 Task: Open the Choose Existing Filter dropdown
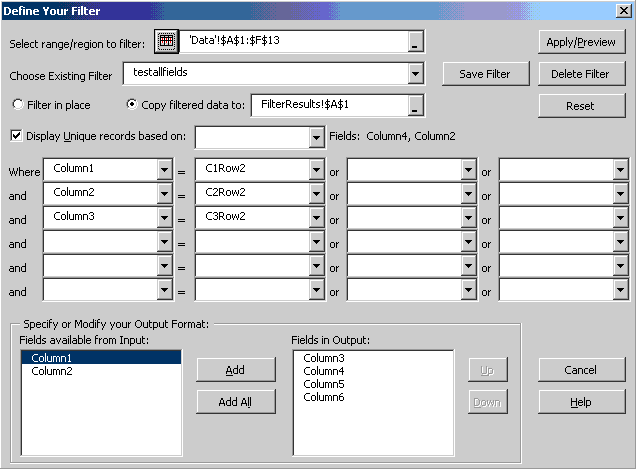[416, 74]
